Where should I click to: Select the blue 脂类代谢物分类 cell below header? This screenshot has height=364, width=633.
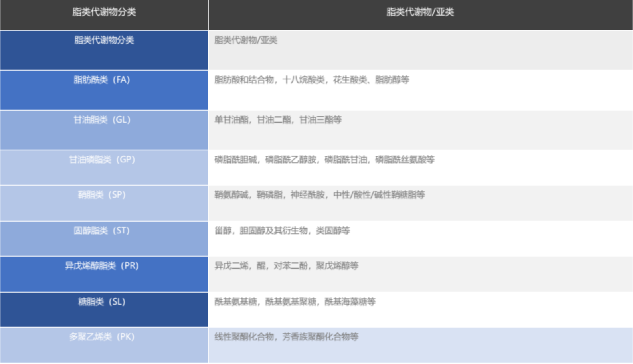pos(104,40)
